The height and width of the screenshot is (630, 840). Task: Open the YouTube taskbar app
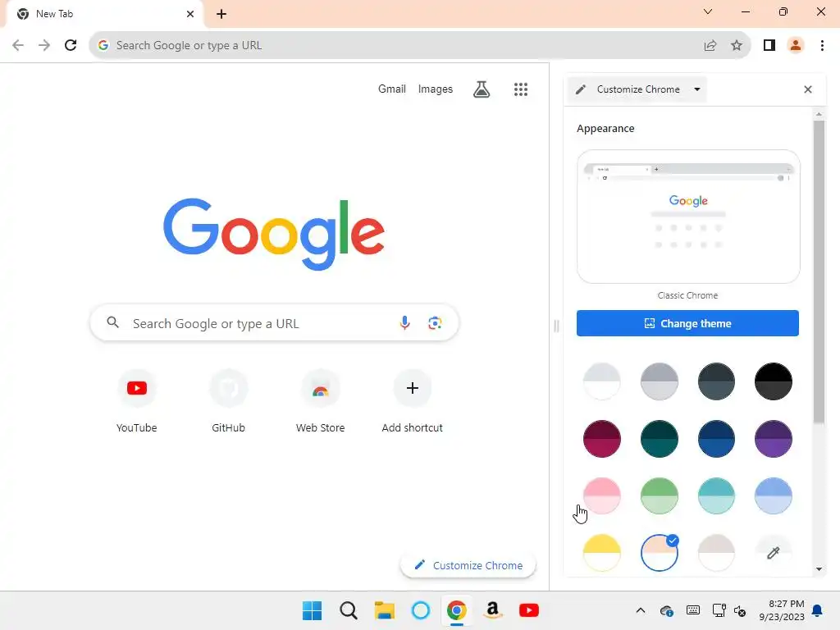click(x=529, y=610)
